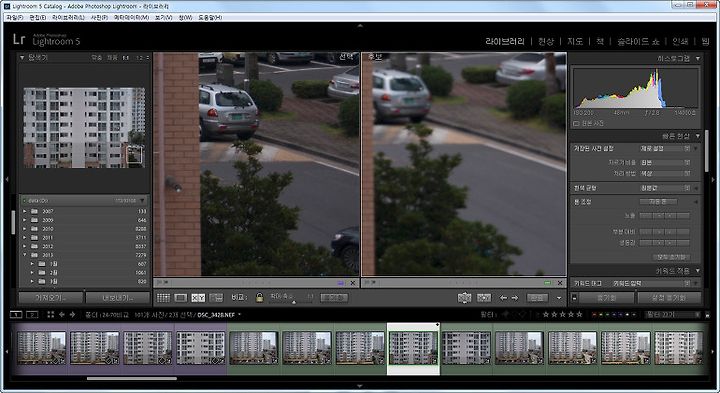Viewport: 720px width, 393px height.
Task: Switch to the 현상 module
Action: coord(546,41)
